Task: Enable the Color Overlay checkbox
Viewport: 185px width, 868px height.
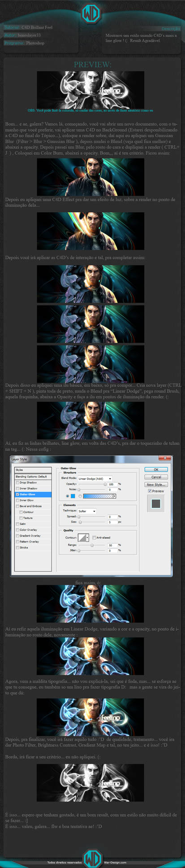Action: (x=17, y=529)
